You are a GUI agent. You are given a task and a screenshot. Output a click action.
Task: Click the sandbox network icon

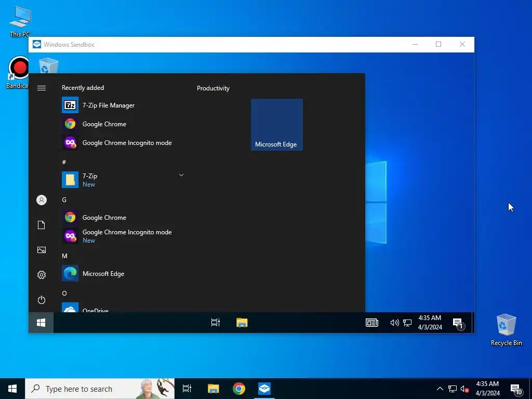point(407,323)
